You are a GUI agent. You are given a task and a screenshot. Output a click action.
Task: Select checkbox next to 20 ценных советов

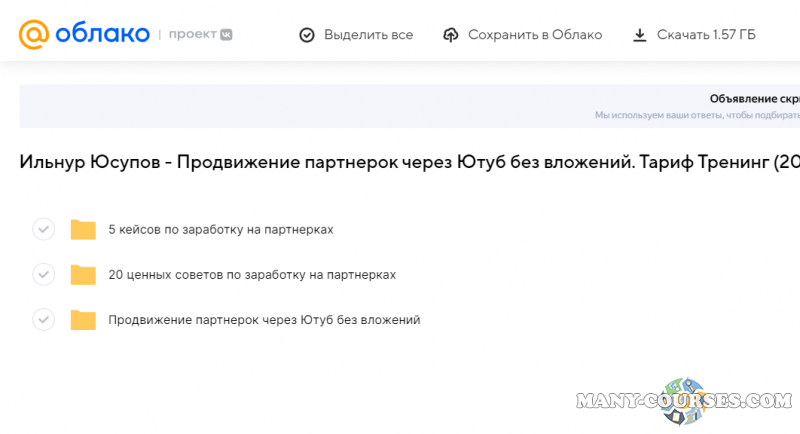point(43,274)
